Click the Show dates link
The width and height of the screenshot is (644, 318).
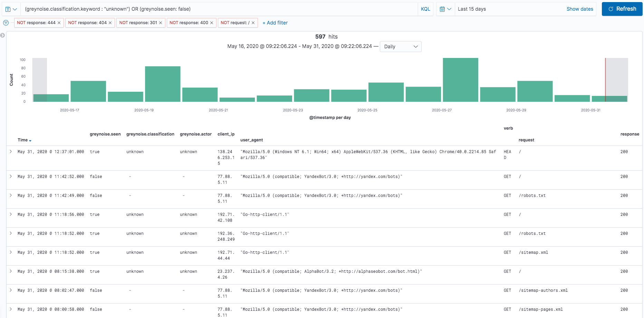click(x=579, y=9)
